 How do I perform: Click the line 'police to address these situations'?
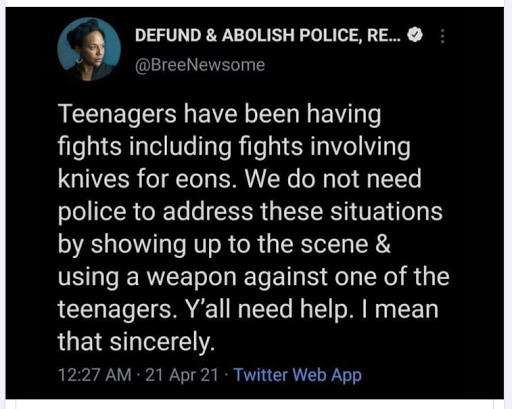click(x=250, y=212)
